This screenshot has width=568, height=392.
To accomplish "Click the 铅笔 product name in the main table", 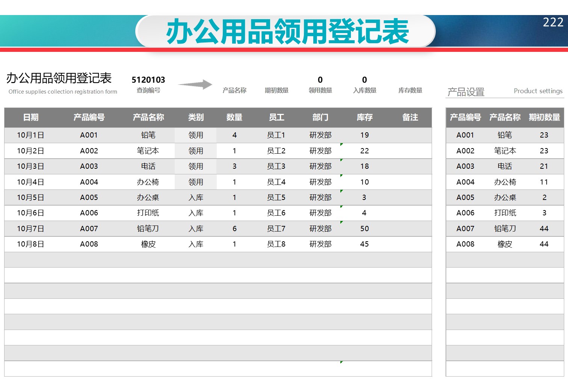I will tap(148, 135).
